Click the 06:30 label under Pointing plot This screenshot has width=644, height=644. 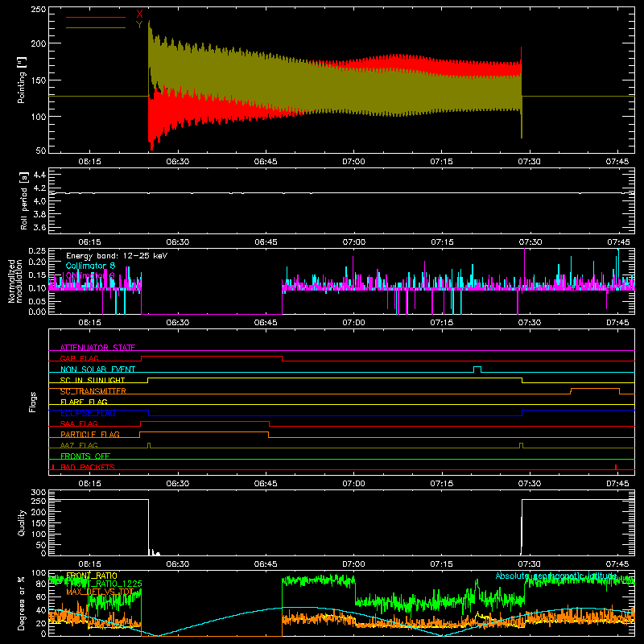point(178,162)
